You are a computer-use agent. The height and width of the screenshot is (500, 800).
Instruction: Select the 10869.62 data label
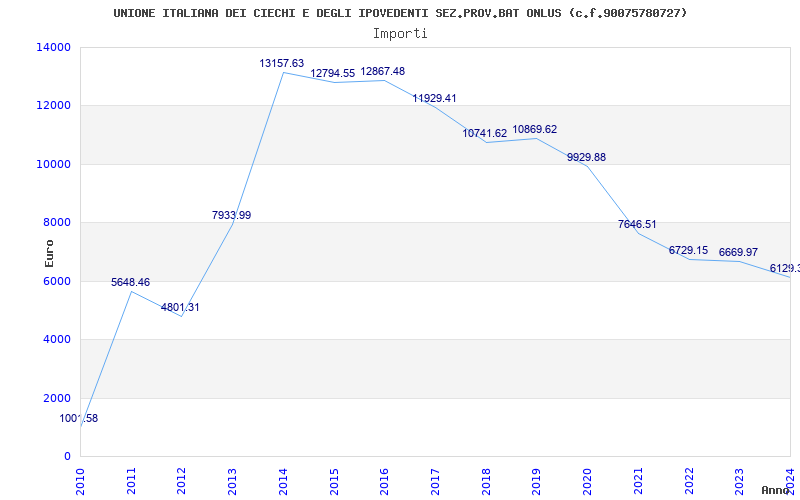coord(535,130)
